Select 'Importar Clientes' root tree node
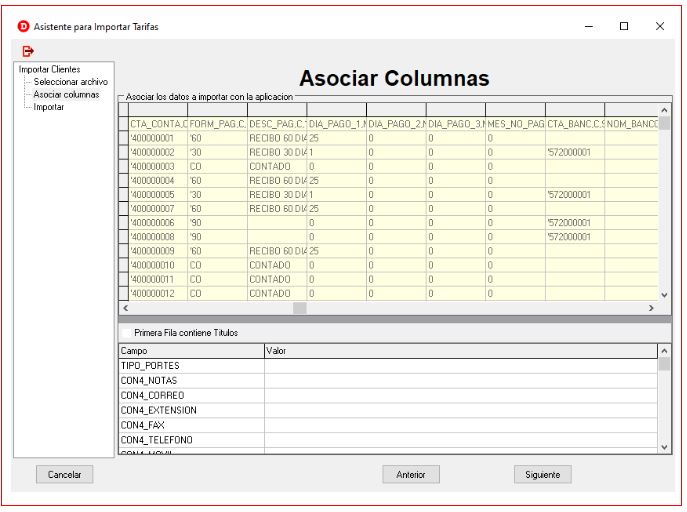This screenshot has width=687, height=512. pyautogui.click(x=50, y=69)
